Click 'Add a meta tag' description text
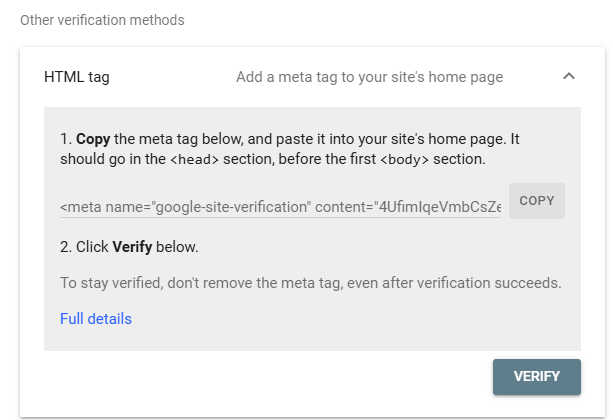The height and width of the screenshot is (420, 613). click(369, 77)
